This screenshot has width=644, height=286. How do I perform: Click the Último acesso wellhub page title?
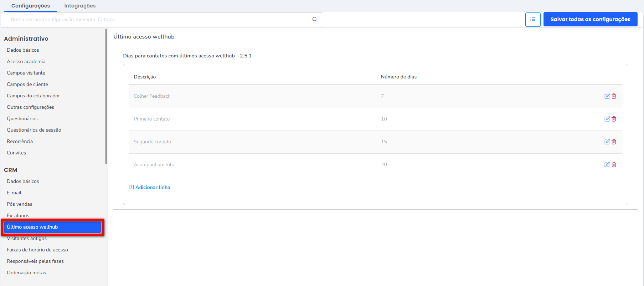pyautogui.click(x=144, y=36)
